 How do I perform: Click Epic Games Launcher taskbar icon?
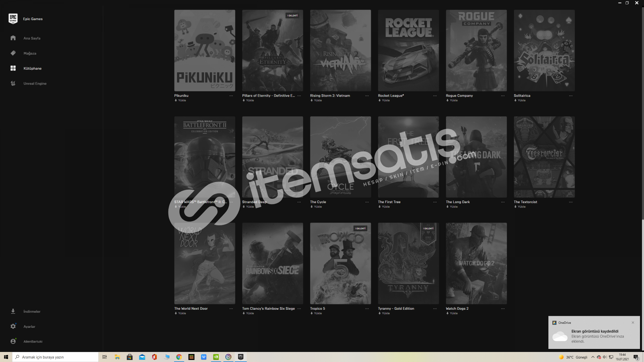click(x=241, y=357)
